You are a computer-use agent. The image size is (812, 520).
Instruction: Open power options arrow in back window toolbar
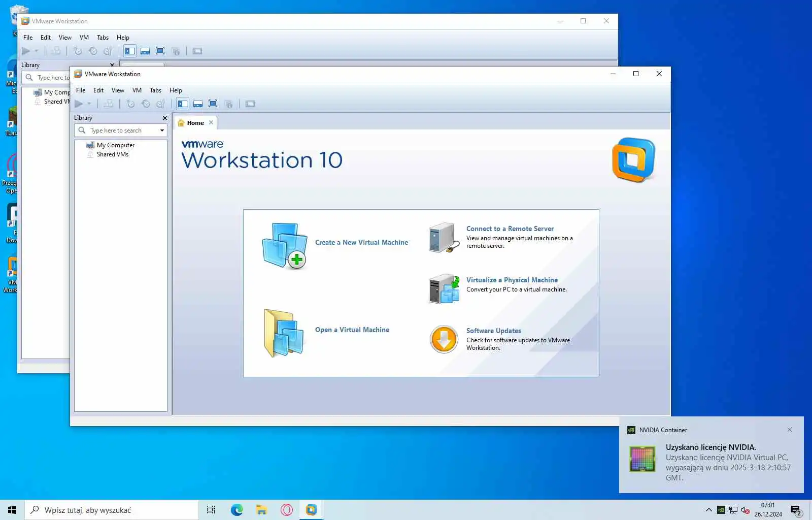[36, 51]
